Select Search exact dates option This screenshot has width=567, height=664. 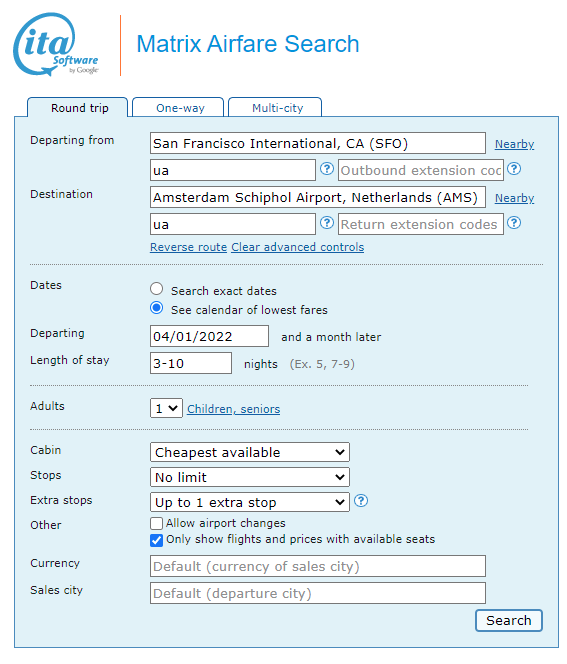click(157, 289)
